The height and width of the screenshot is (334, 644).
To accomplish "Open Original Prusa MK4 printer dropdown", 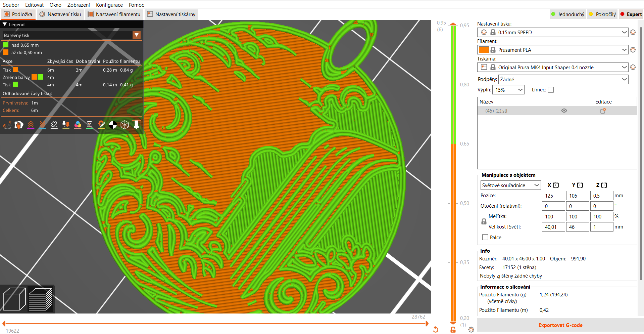I will (552, 67).
